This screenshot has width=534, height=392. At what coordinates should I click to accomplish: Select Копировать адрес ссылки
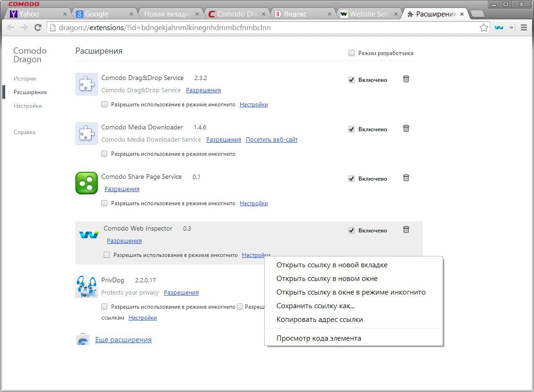tap(354, 319)
